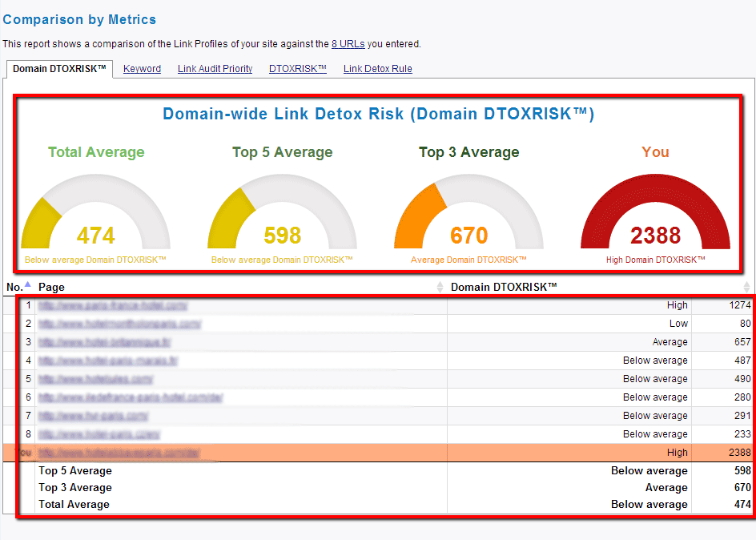Select the DTOXRISK™ tab
Screen dimensions: 756x540
coord(297,69)
